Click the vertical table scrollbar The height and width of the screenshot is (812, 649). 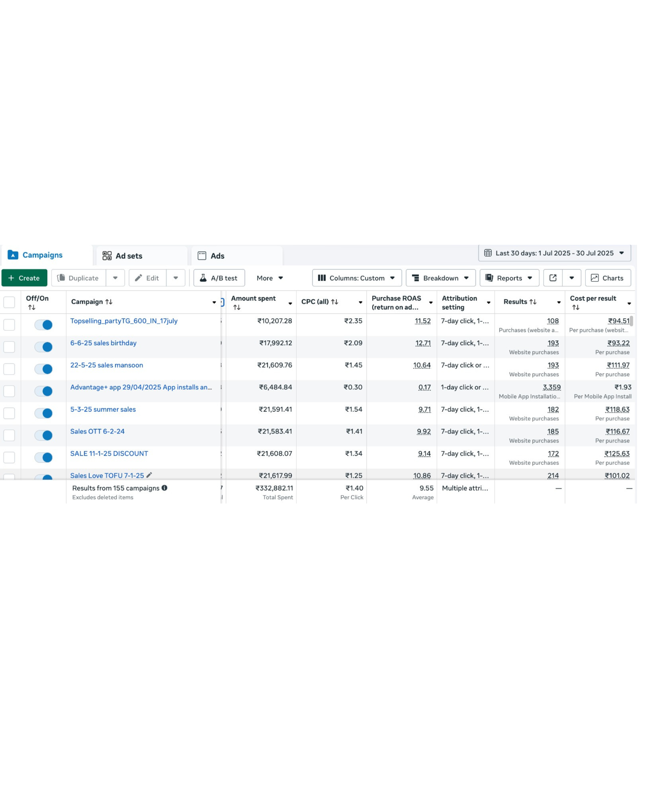(631, 321)
